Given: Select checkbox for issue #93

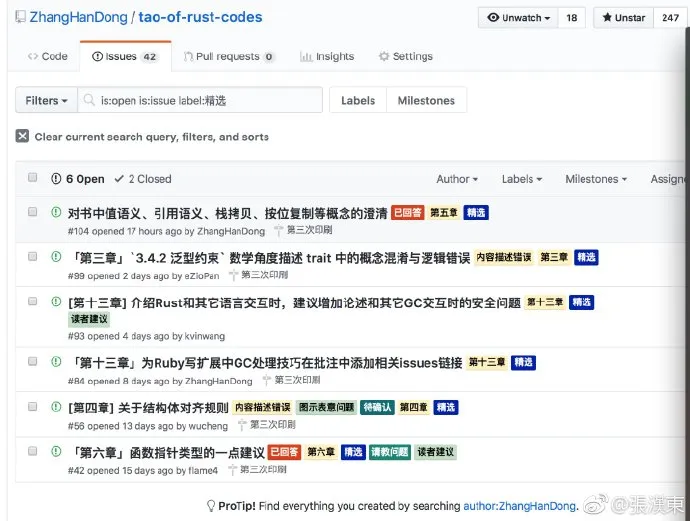Looking at the screenshot, I should pos(33,301).
